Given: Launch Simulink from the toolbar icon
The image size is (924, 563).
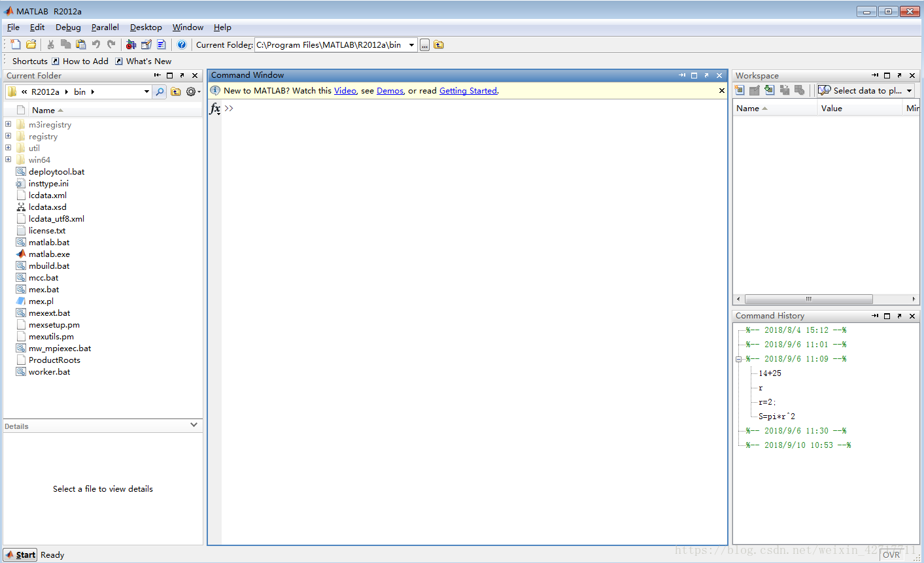Looking at the screenshot, I should tap(131, 44).
